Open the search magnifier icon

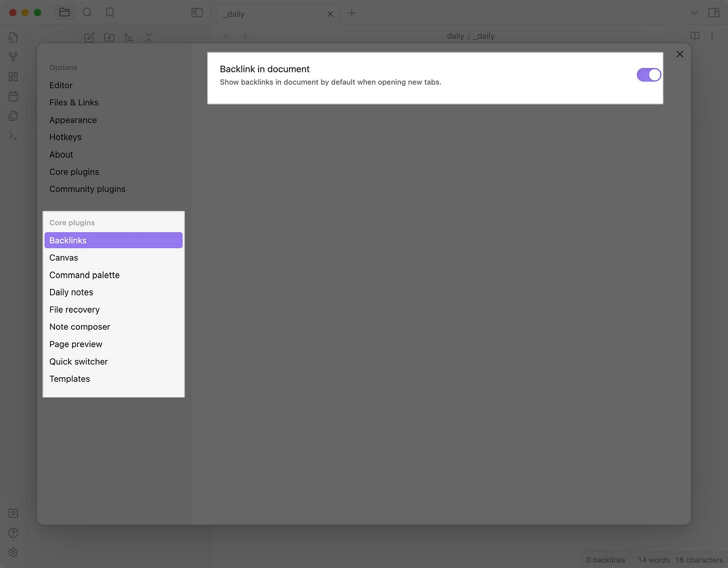click(87, 12)
